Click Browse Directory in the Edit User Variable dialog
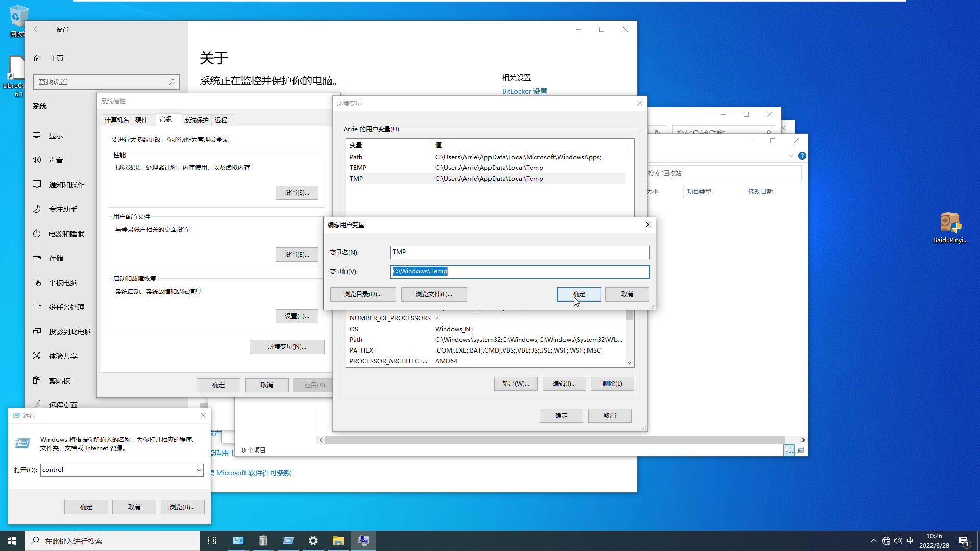 pyautogui.click(x=363, y=294)
